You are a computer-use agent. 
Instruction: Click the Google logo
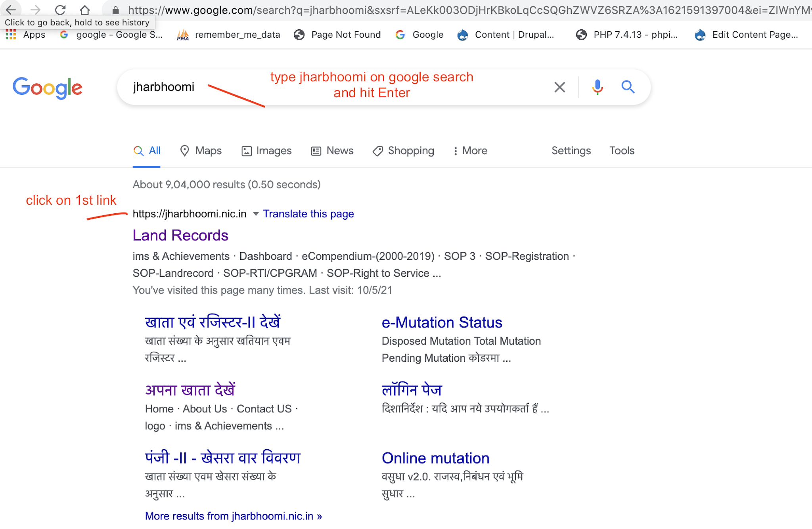click(x=48, y=88)
